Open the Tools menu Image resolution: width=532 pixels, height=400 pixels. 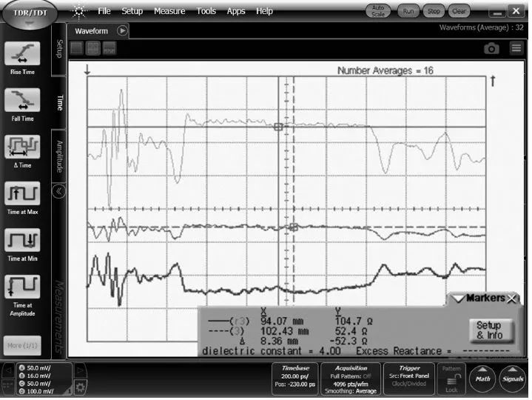[206, 11]
